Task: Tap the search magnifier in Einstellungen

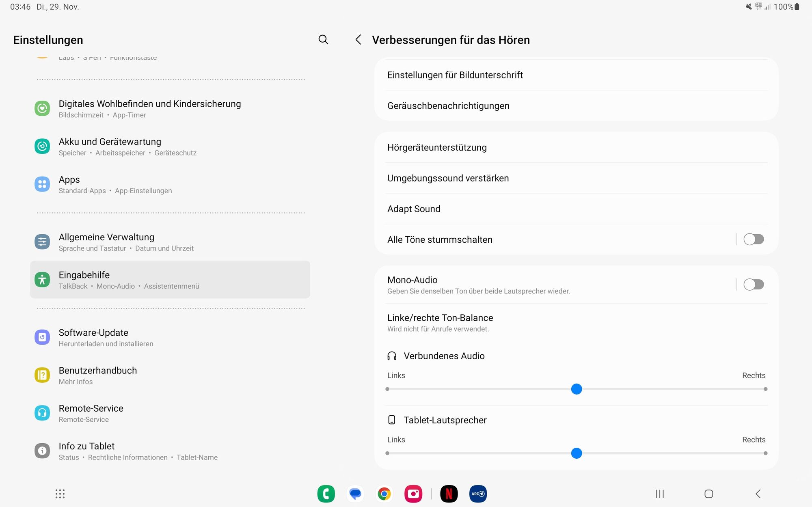Action: coord(323,40)
